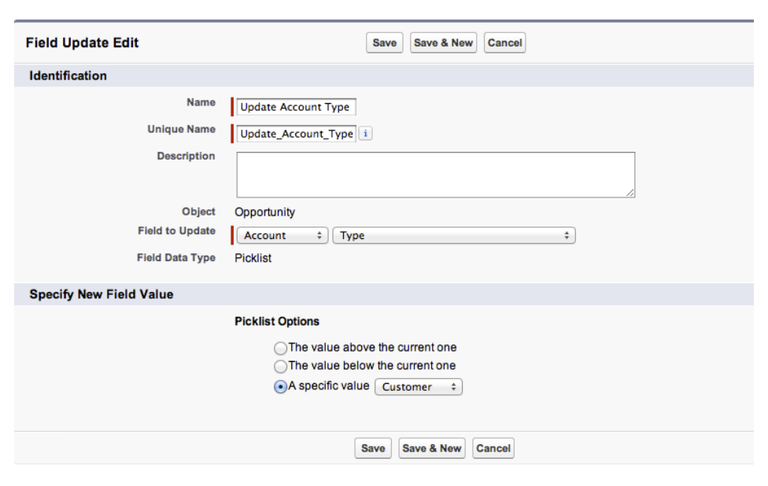Viewport: 768px width, 486px height.
Task: Grab the Description box resize handle
Action: (x=630, y=193)
